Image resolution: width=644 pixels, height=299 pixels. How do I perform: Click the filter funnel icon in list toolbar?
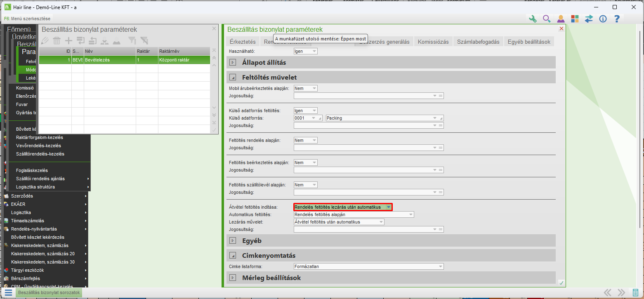(x=132, y=40)
